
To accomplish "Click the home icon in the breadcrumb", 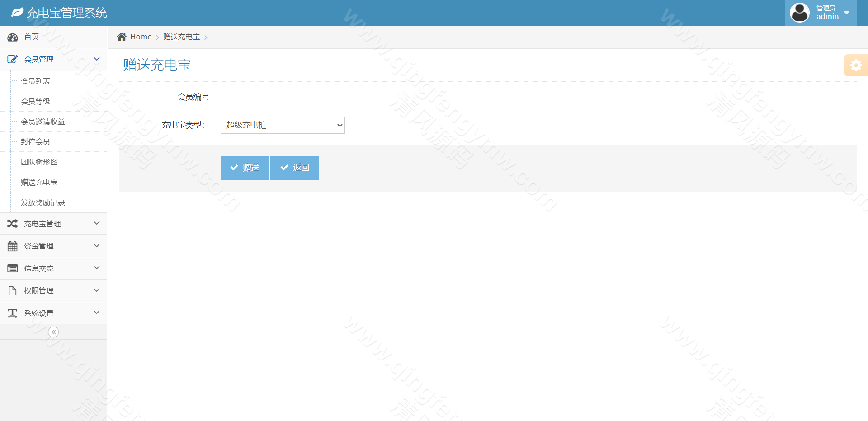I will [122, 37].
